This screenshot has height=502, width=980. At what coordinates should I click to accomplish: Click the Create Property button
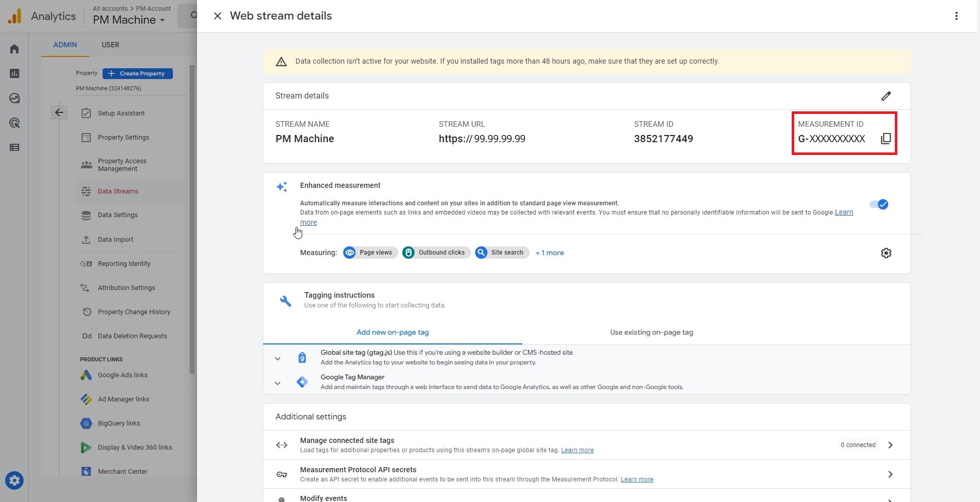138,73
